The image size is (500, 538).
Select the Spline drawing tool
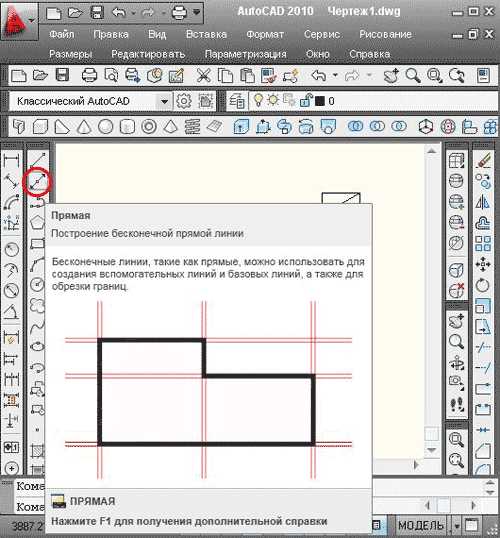[x=37, y=326]
